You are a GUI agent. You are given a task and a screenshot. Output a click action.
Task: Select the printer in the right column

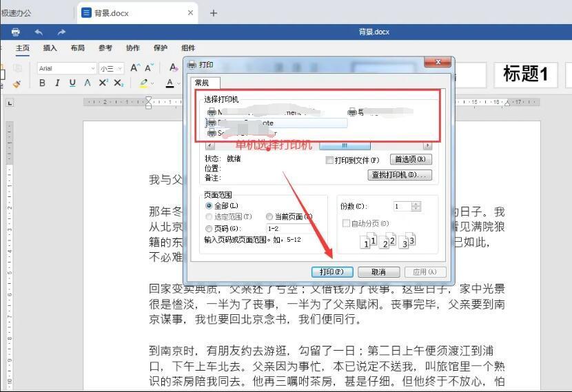pos(380,112)
